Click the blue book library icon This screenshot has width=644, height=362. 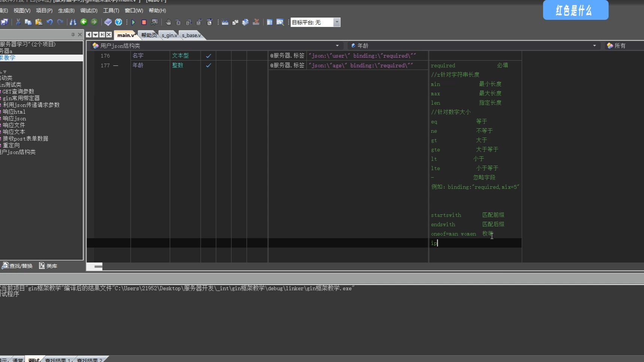point(108,22)
